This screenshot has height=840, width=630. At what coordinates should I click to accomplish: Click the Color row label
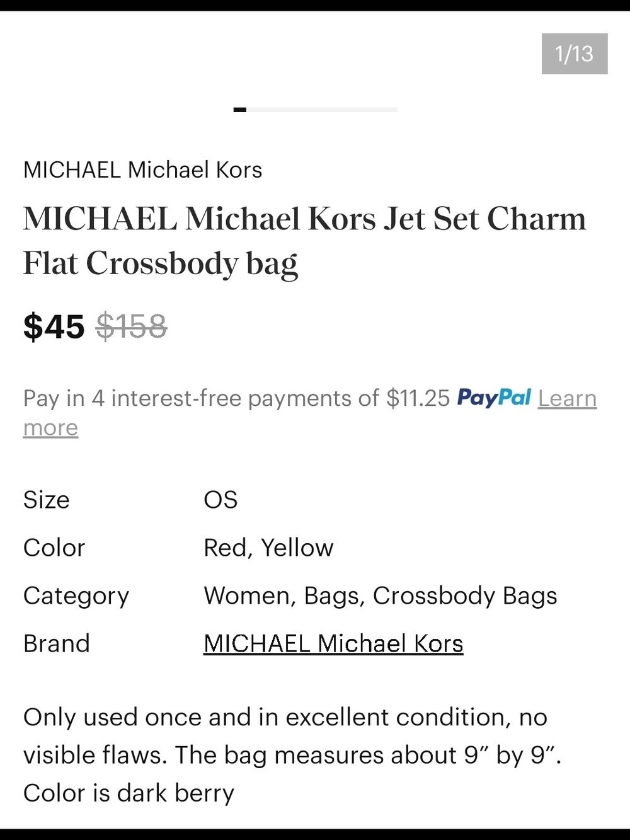tap(54, 548)
